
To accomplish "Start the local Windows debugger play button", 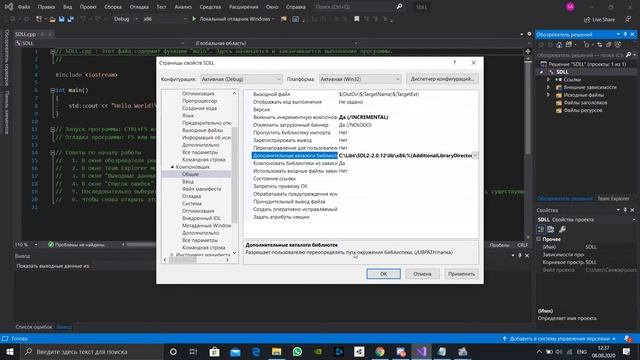I will click(194, 19).
